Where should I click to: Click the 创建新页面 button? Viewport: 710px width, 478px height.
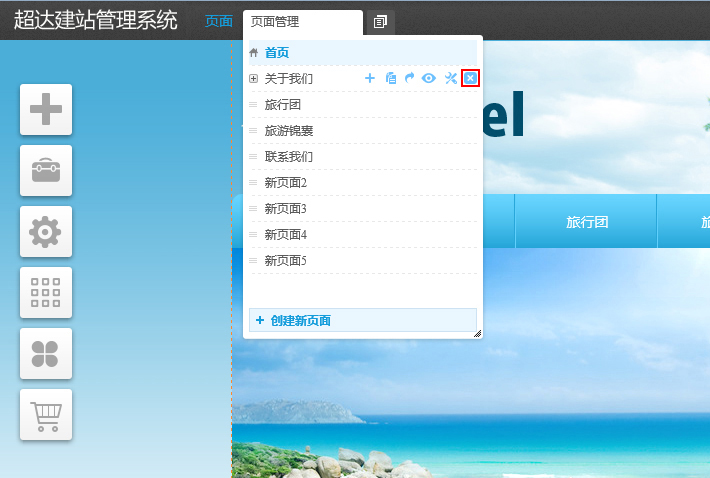363,320
